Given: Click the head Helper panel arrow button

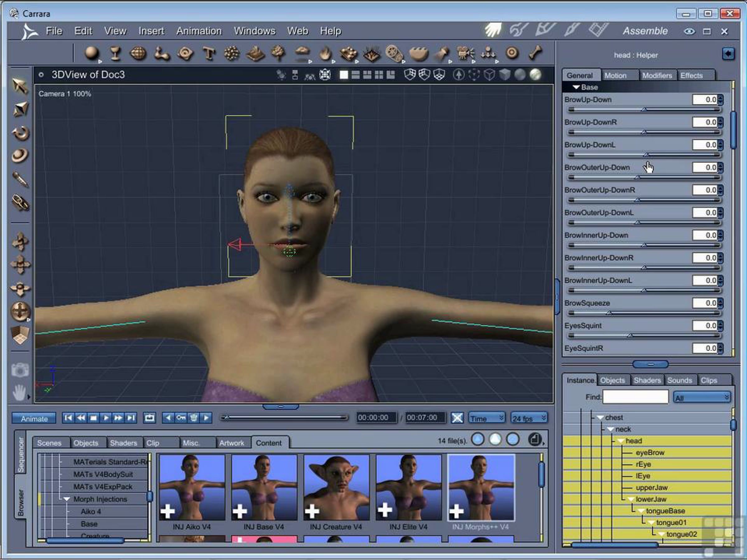Looking at the screenshot, I should [x=728, y=54].
